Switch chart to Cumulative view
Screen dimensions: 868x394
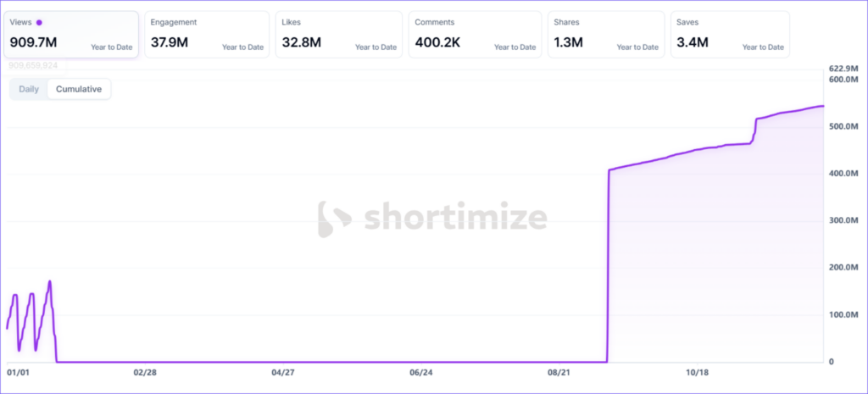pyautogui.click(x=79, y=89)
